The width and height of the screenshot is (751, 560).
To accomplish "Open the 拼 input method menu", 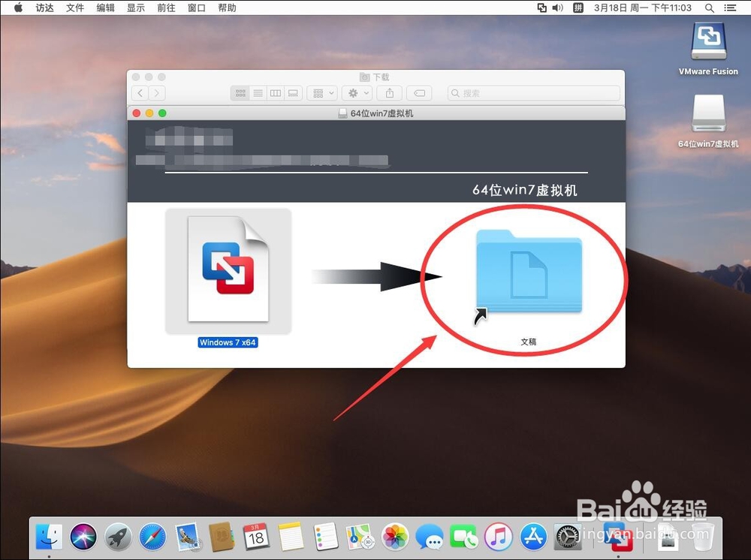I will (578, 8).
